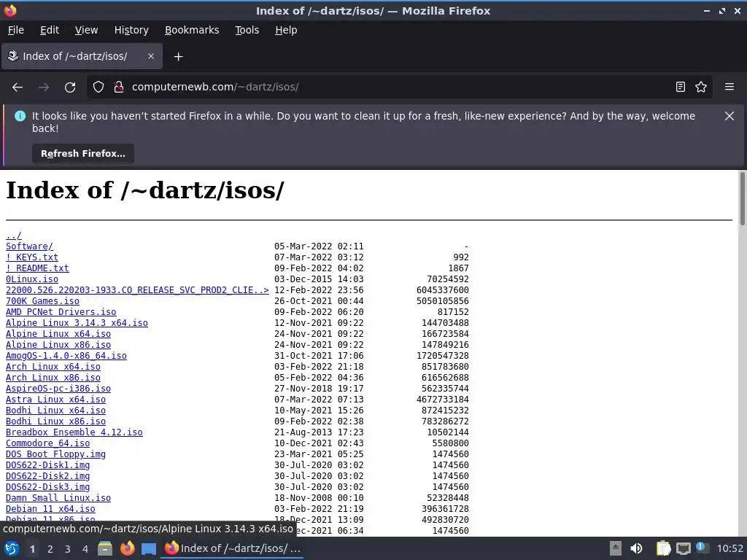This screenshot has width=747, height=560.
Task: Show desktop via blue taskbar icon
Action: (x=149, y=549)
